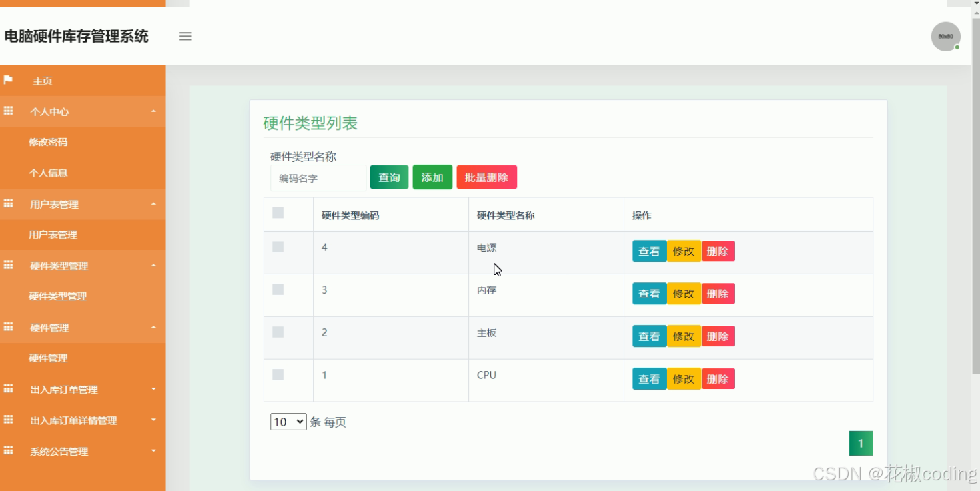Click the 硬件类型列表 heading
The width and height of the screenshot is (980, 491).
click(x=311, y=123)
